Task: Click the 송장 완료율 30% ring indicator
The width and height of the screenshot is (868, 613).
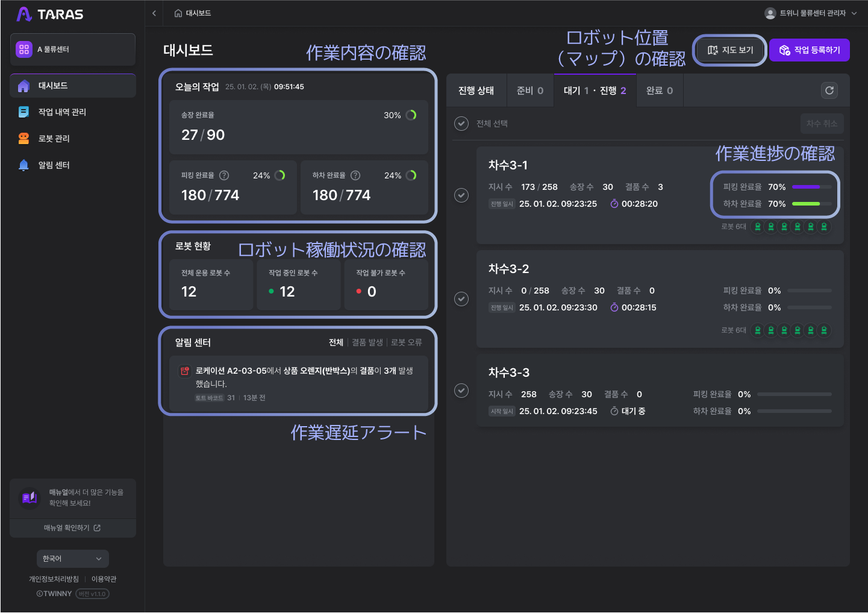Action: tap(411, 115)
